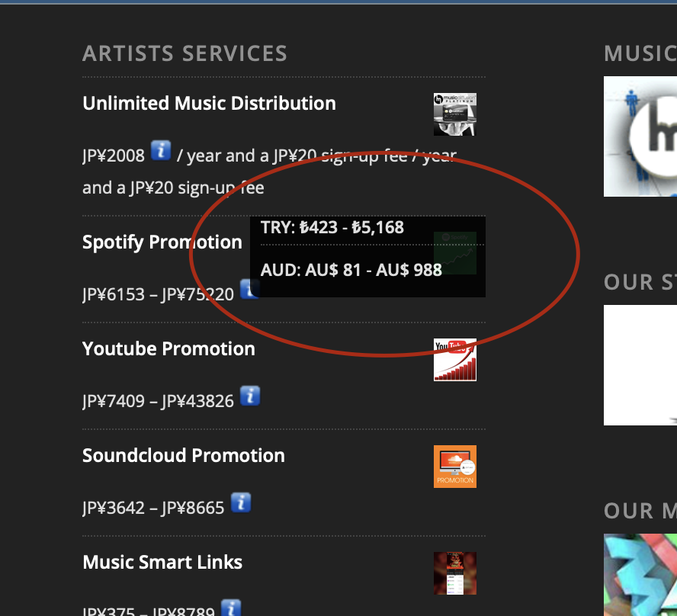Click the ARTISTS SERVICES section heading
This screenshot has width=677, height=616.
tap(184, 54)
